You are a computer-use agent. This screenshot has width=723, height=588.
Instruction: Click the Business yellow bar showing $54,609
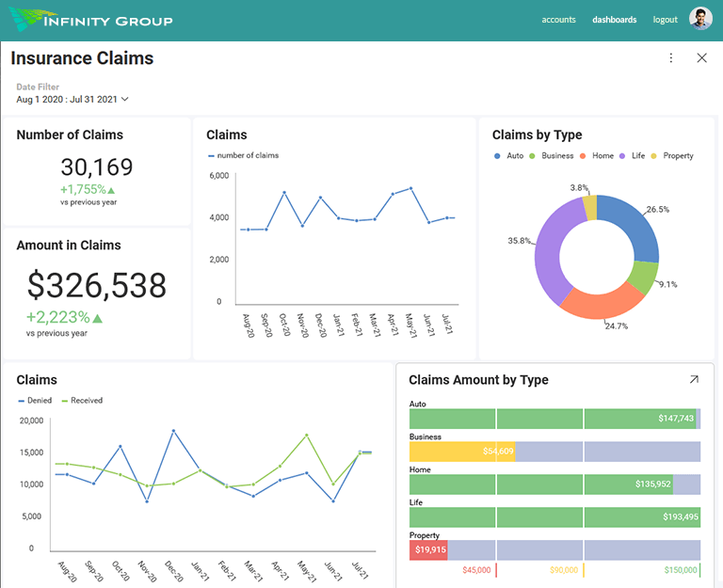tap(462, 452)
